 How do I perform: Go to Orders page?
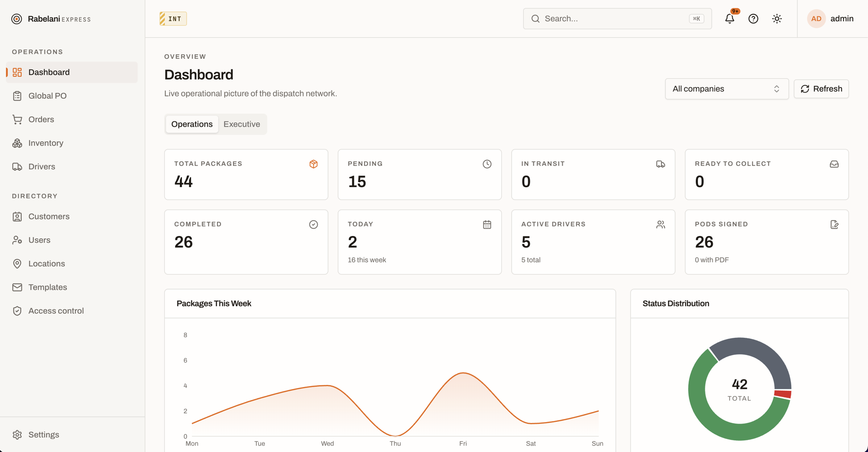[72, 120]
